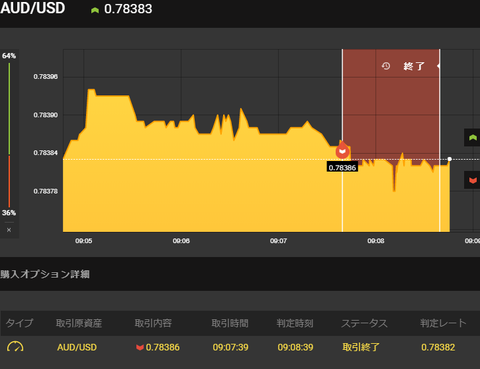This screenshot has height=369, width=480.
Task: Click the 0.78378 price axis label
Action: [46, 191]
